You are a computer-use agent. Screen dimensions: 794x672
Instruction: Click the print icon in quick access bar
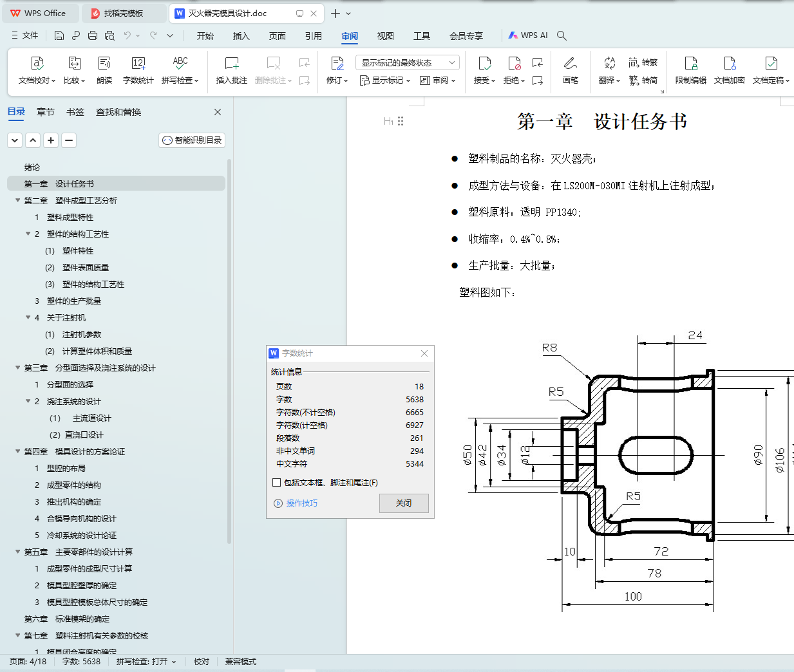tap(93, 35)
